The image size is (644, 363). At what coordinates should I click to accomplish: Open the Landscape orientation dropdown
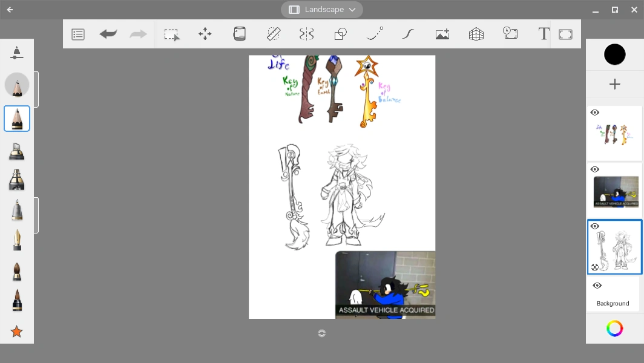[321, 9]
